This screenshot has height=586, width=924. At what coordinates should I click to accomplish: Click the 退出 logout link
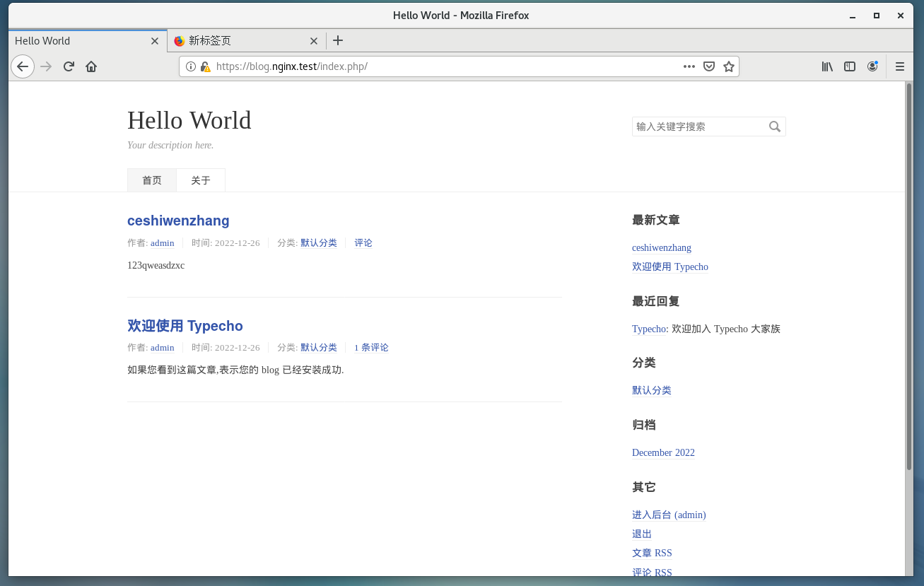click(x=642, y=534)
